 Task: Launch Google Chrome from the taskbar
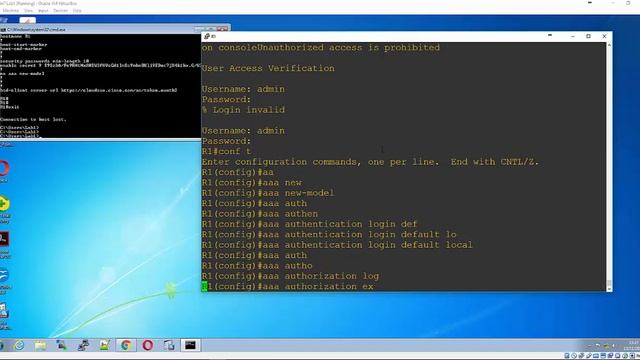point(126,345)
